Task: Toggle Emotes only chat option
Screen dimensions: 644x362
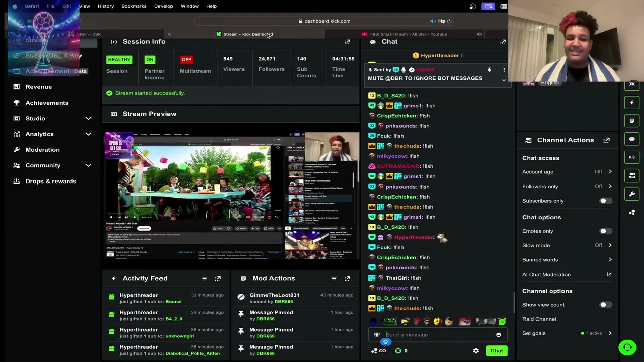Action: [606, 231]
